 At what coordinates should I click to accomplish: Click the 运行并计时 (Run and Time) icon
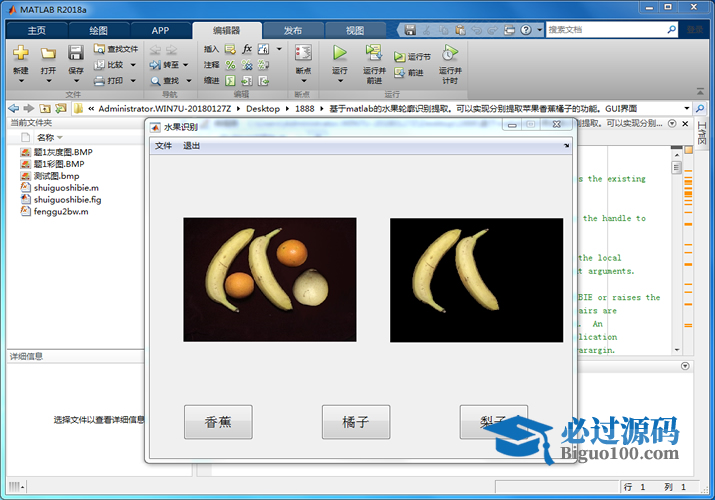(x=450, y=53)
